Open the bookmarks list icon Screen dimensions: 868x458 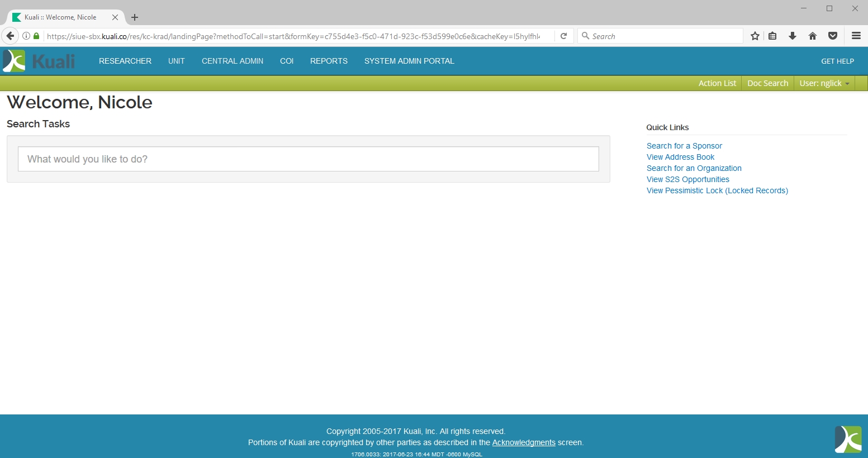[772, 36]
